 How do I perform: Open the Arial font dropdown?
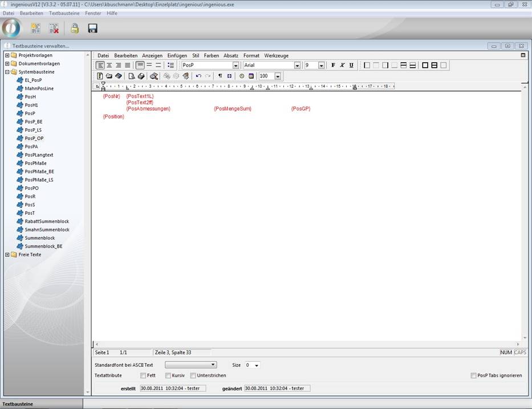pos(297,66)
